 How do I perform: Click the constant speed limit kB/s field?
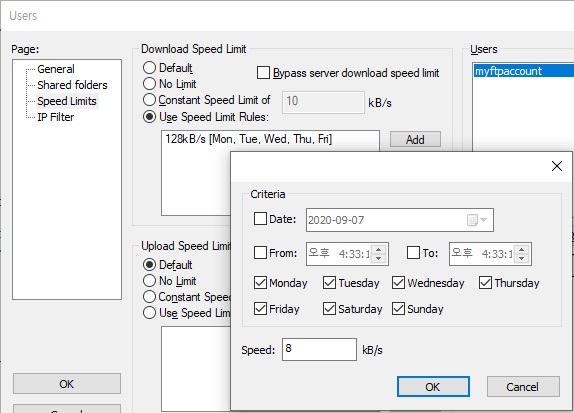click(323, 102)
